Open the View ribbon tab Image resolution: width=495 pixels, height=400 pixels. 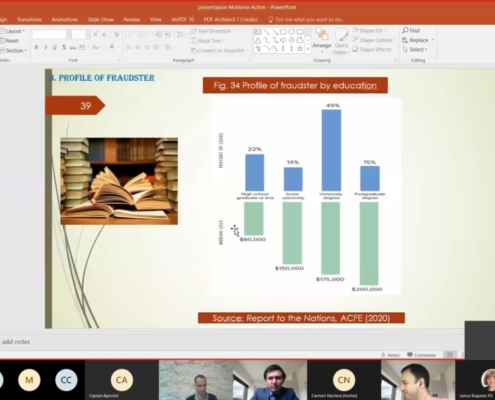click(x=155, y=20)
